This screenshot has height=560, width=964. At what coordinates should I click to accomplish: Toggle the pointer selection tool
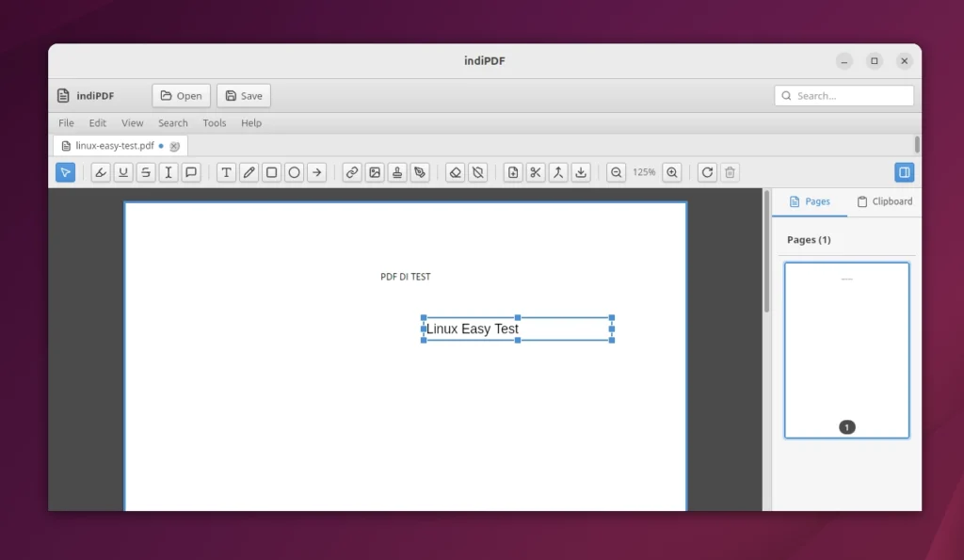coord(65,172)
